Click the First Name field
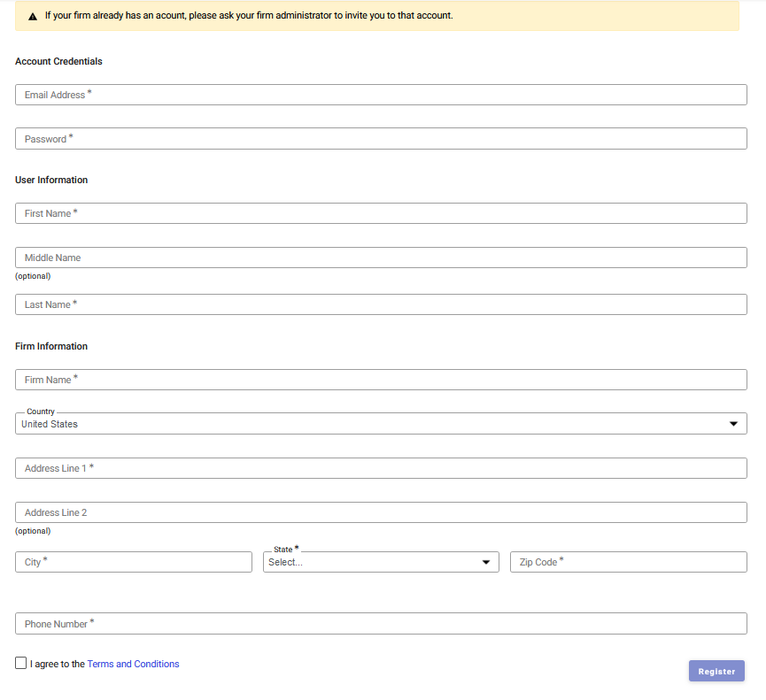 (381, 213)
